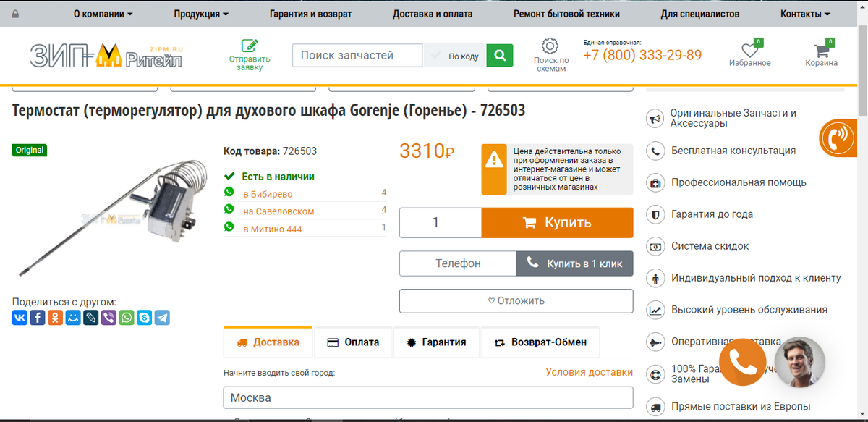Open the Условия доставки link
Image resolution: width=868 pixels, height=422 pixels.
click(x=590, y=371)
